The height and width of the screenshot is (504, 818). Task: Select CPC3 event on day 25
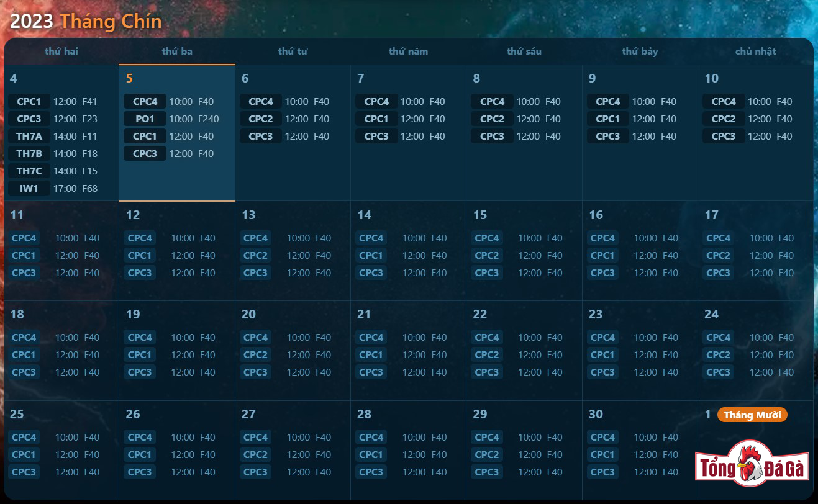coord(24,472)
